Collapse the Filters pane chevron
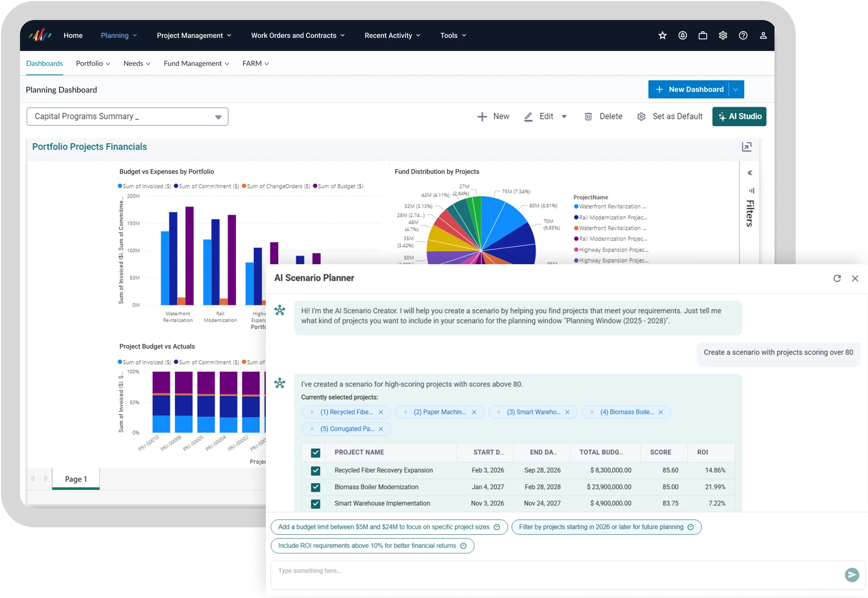Viewport: 868px width, 598px height. pos(749,173)
